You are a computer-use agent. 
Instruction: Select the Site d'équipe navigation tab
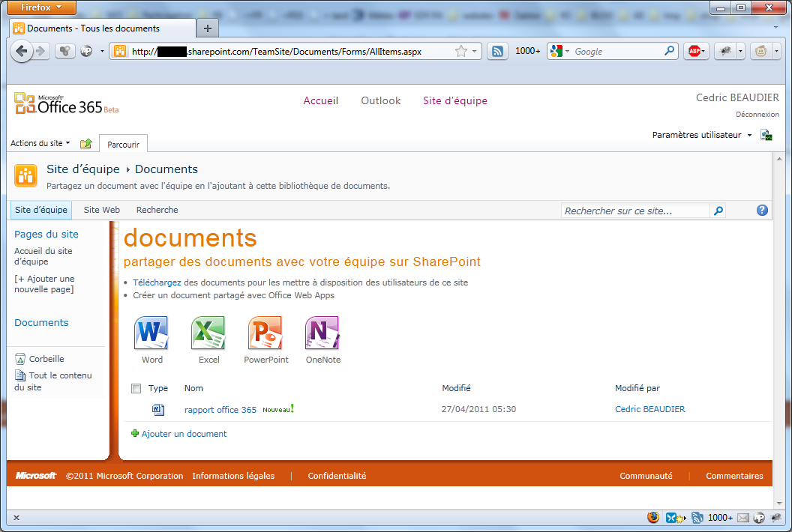pos(41,210)
